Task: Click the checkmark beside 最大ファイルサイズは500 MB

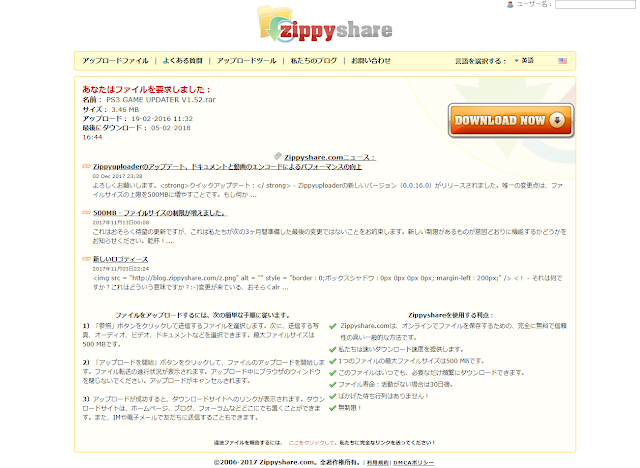Action: (333, 361)
